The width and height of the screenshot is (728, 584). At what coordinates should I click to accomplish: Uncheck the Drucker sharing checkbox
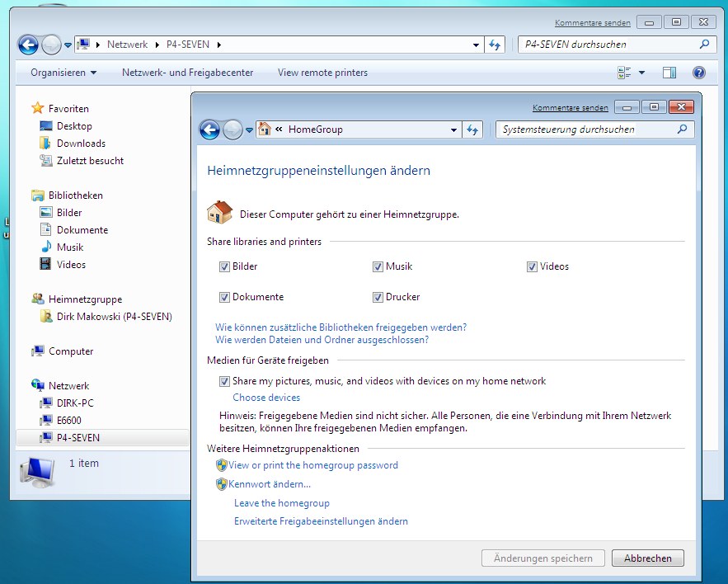click(378, 297)
